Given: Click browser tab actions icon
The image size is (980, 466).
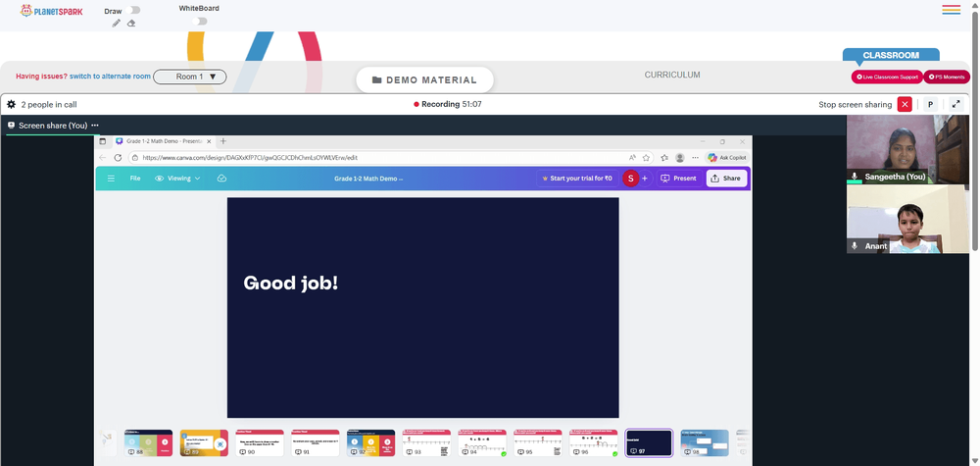Looking at the screenshot, I should pos(103,141).
